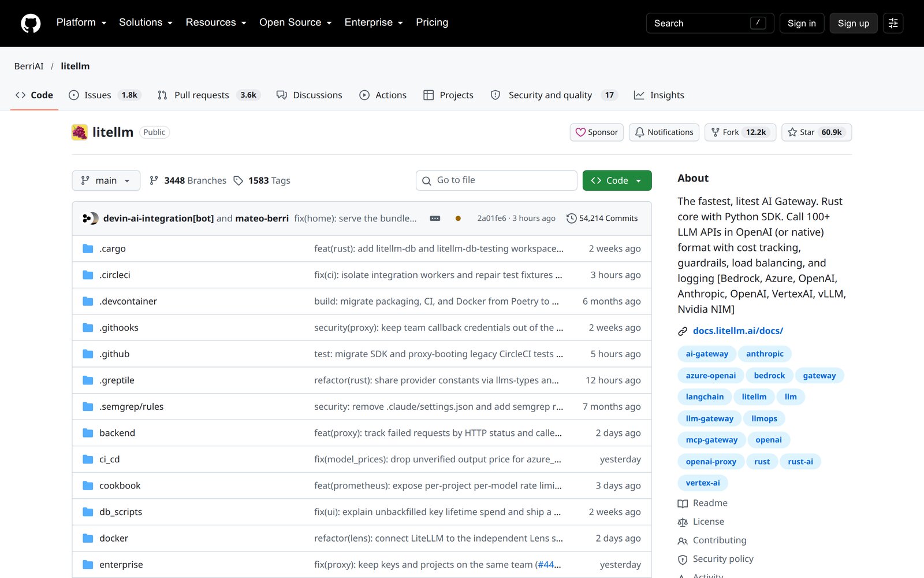
Task: Click the commit status dot indicator
Action: [x=458, y=218]
